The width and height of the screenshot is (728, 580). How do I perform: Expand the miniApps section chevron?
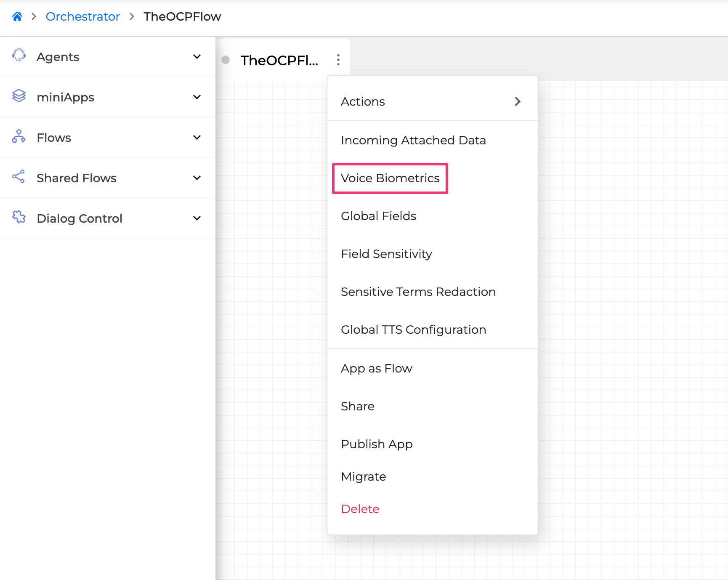197,97
